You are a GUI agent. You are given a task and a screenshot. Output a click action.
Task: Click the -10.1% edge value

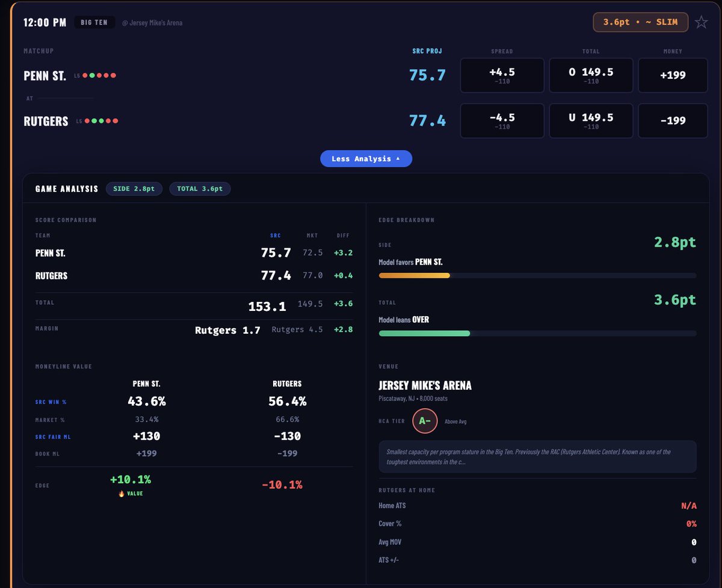[282, 484]
